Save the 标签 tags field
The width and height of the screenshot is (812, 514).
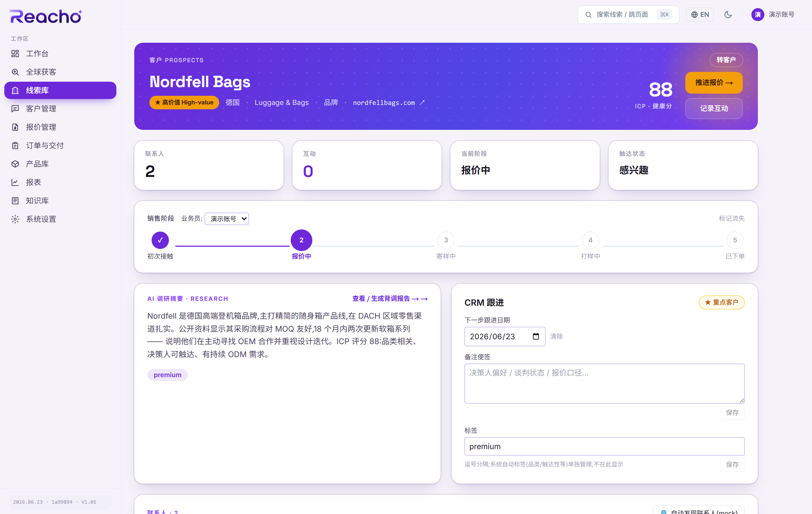[732, 464]
